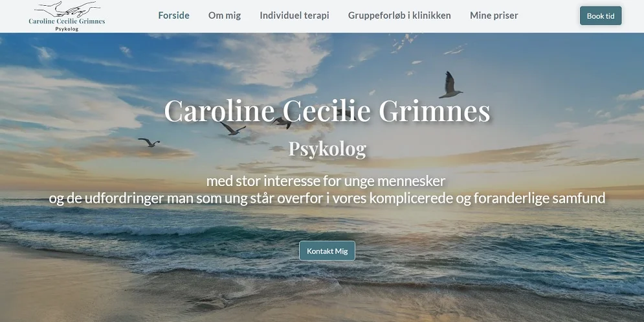Click the large Psykolog subheading in the hero image
Image resolution: width=644 pixels, height=322 pixels.
point(328,149)
